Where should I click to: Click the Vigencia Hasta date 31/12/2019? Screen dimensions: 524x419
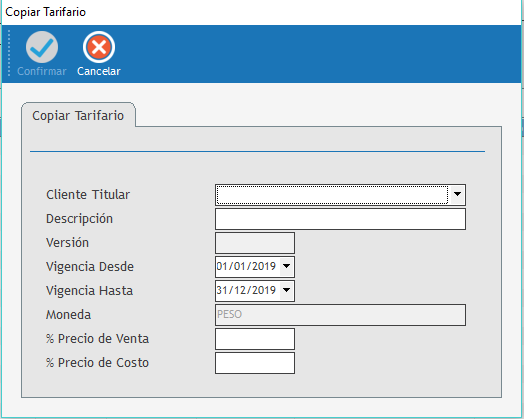pyautogui.click(x=246, y=290)
